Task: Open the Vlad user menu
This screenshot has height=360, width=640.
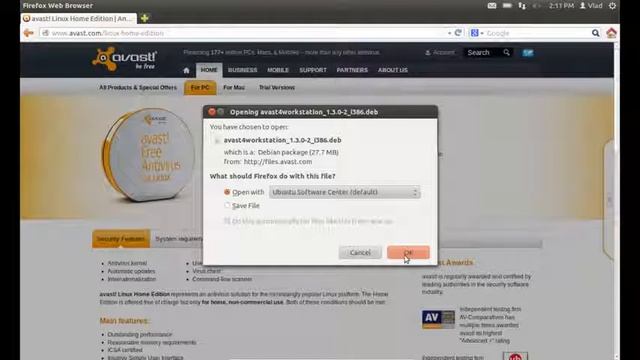Action: point(591,6)
